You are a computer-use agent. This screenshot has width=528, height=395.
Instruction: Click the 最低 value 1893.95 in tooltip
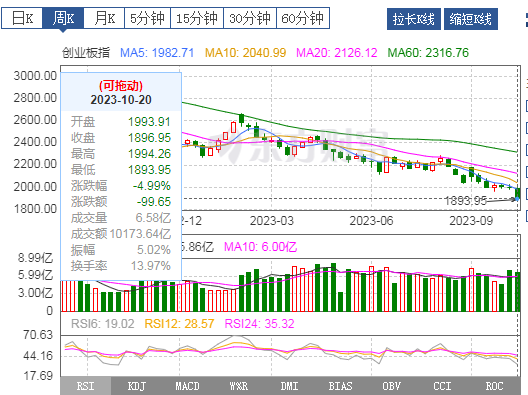pos(150,170)
